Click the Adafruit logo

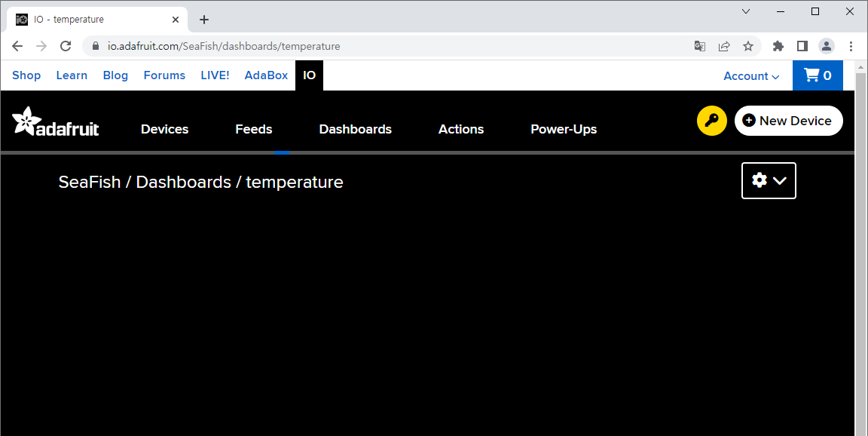pos(55,121)
